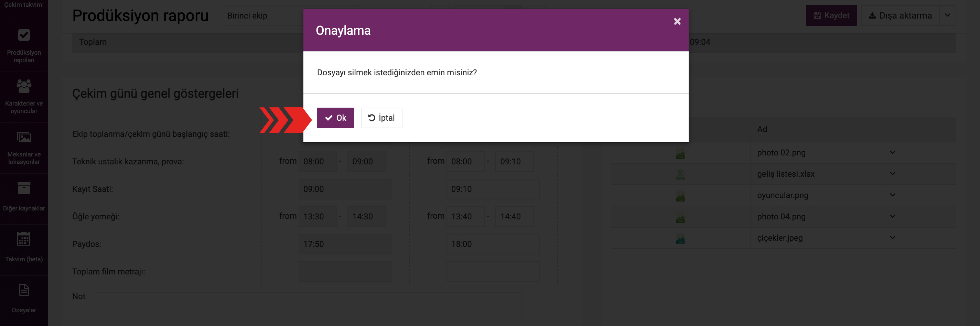
Task: Open Takvim (beta) calendar
Action: (24, 250)
